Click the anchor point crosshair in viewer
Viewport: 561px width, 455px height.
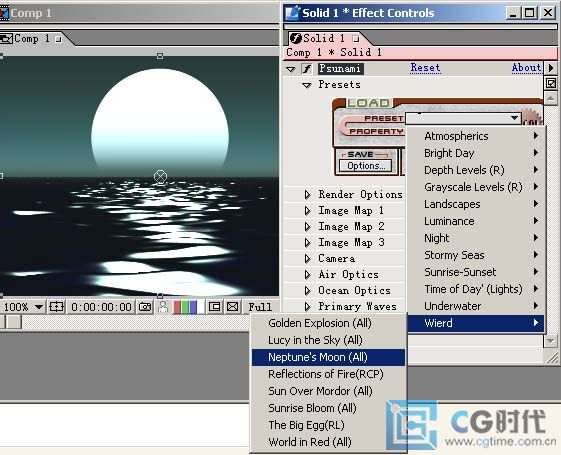pyautogui.click(x=160, y=176)
